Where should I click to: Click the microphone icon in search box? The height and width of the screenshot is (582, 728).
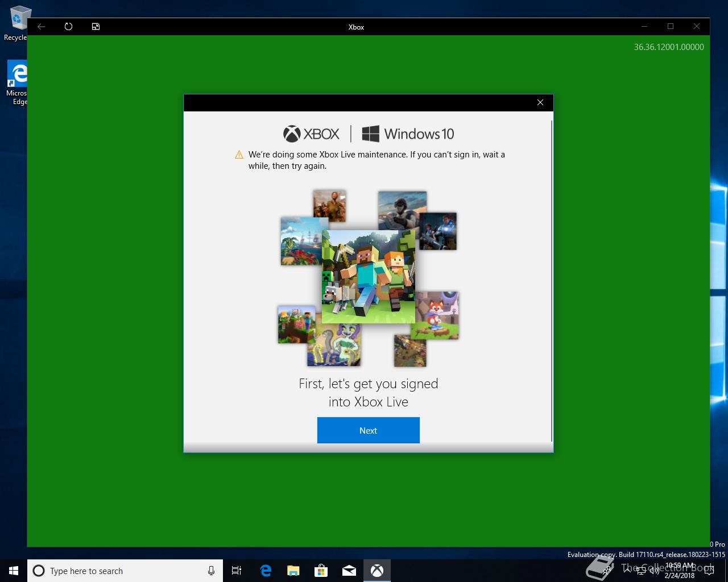click(211, 571)
